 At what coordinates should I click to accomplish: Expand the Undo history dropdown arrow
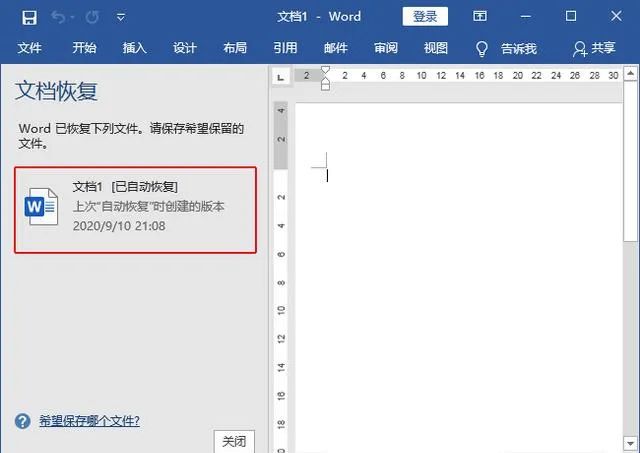pos(73,18)
